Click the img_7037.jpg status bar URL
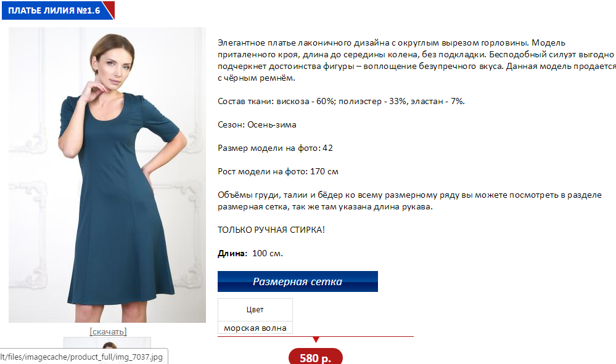This screenshot has height=364, width=616. point(82,357)
